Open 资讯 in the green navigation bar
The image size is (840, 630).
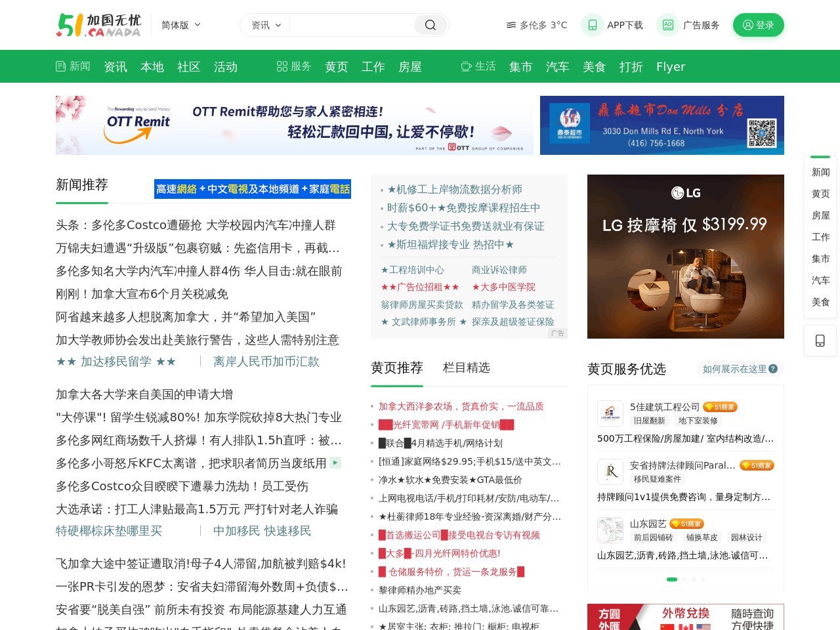pos(115,67)
